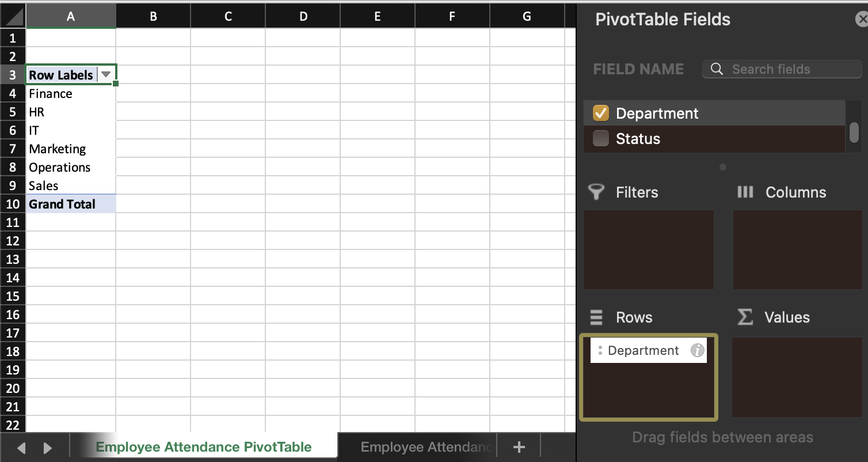Select row 10 header
The image size is (868, 462).
pyautogui.click(x=13, y=204)
